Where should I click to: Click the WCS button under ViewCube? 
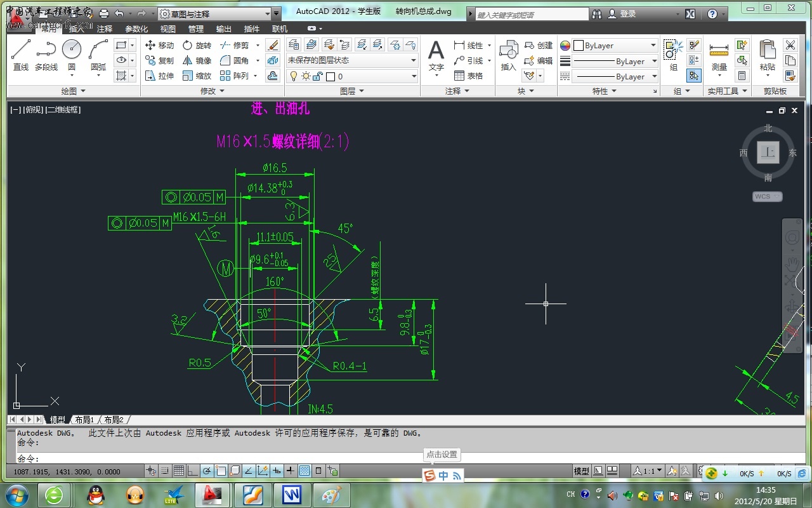pos(767,196)
